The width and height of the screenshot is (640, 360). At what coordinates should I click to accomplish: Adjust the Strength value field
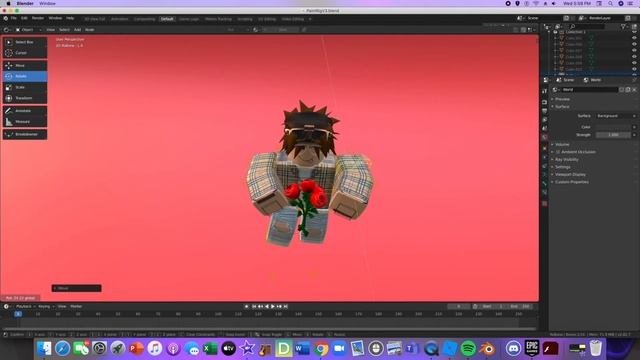click(613, 135)
